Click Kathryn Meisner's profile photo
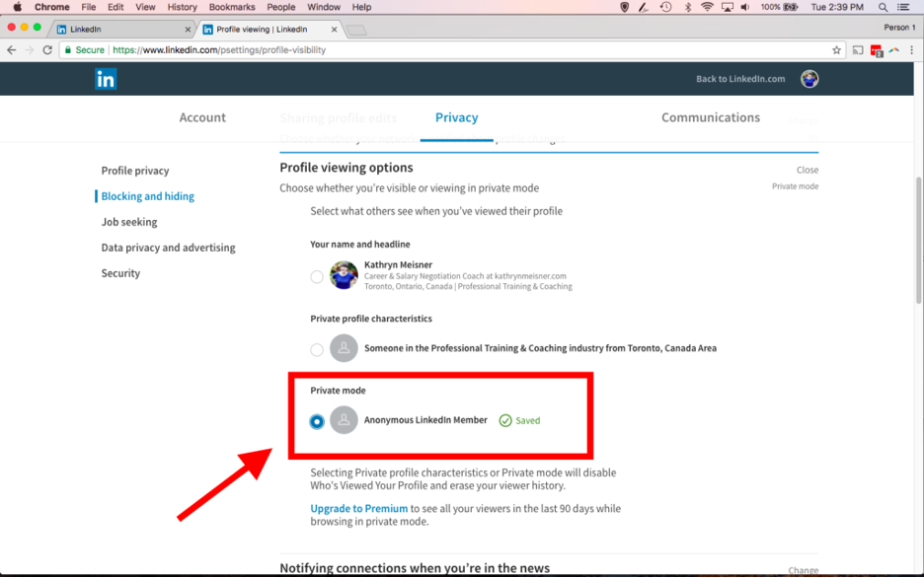The image size is (924, 578). [x=344, y=275]
